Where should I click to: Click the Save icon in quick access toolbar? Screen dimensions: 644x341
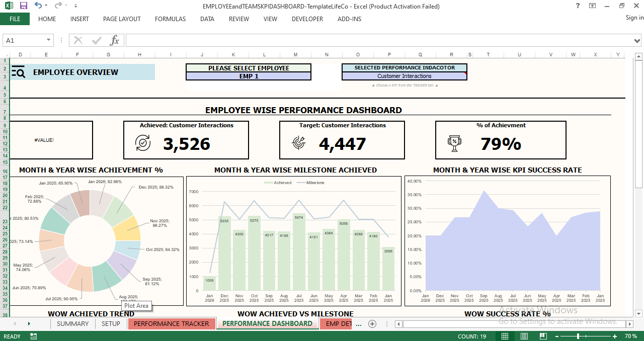(24, 6)
